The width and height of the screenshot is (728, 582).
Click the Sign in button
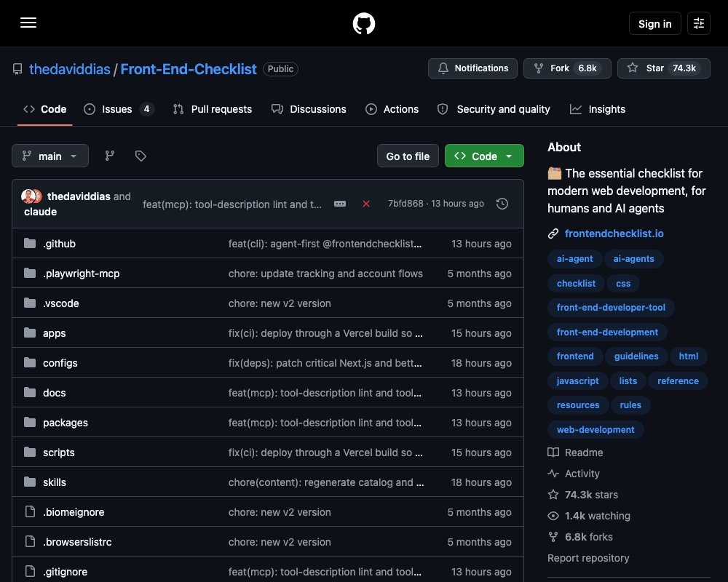click(x=654, y=23)
